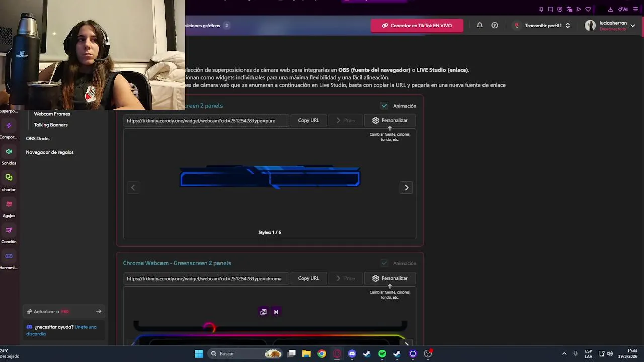Image resolution: width=644 pixels, height=362 pixels.
Task: Copy URL of the chroma webcam widget
Action: click(x=308, y=278)
